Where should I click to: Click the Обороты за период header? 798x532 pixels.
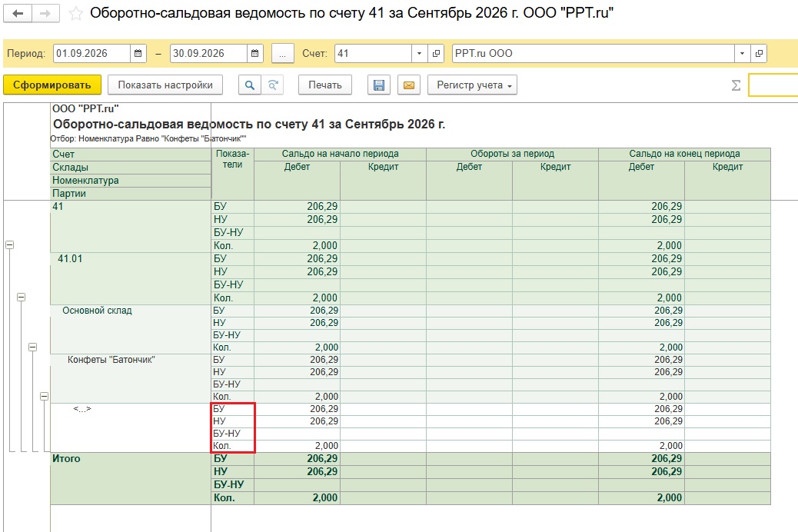[x=513, y=154]
